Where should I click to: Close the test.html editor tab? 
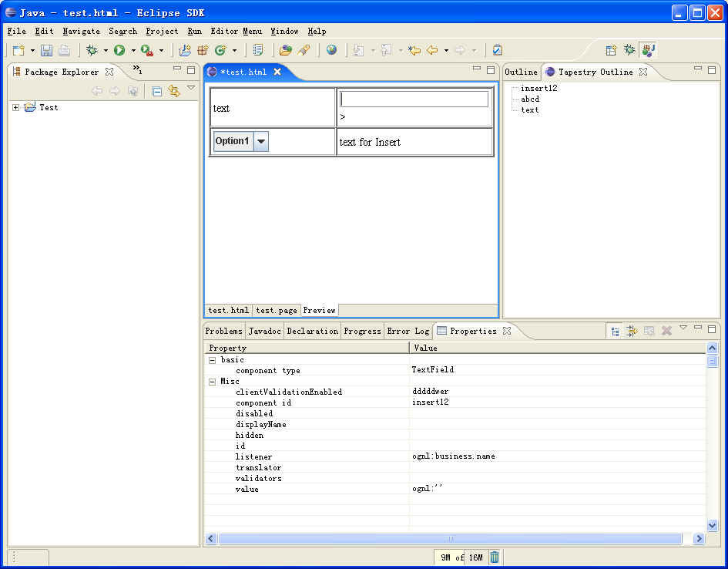(x=277, y=72)
